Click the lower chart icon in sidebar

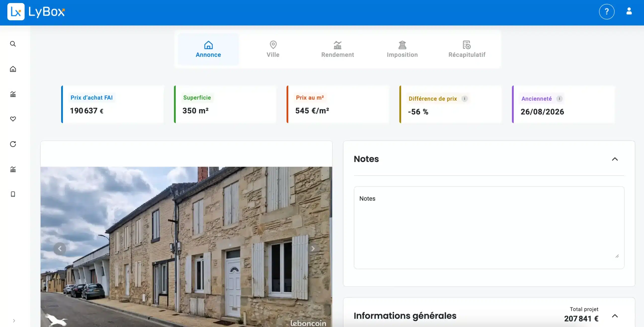(x=13, y=169)
